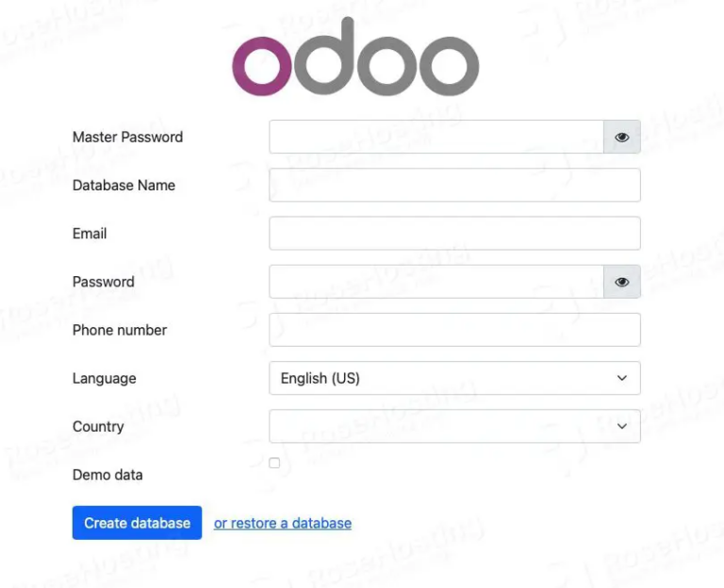Click the Language label text
724x588 pixels.
pos(105,379)
